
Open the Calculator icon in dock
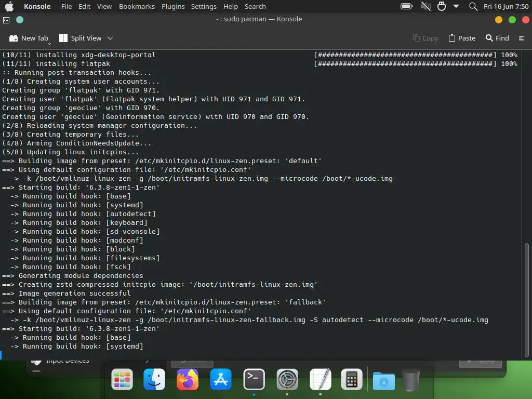(352, 379)
